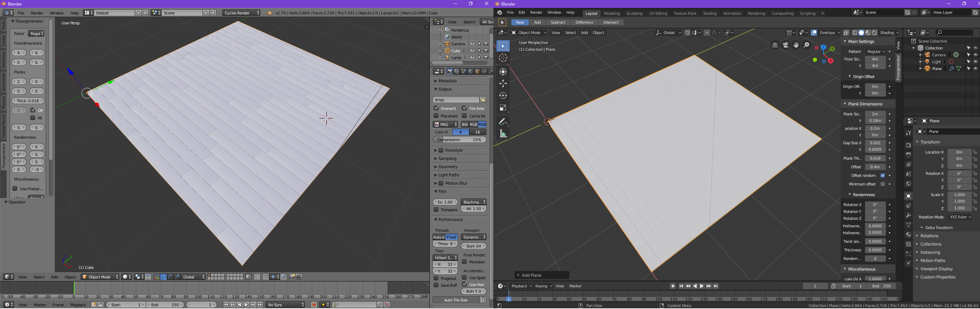Switch to rendered shading sphere in Blender 2.80
This screenshot has height=309, width=980.
[875, 33]
